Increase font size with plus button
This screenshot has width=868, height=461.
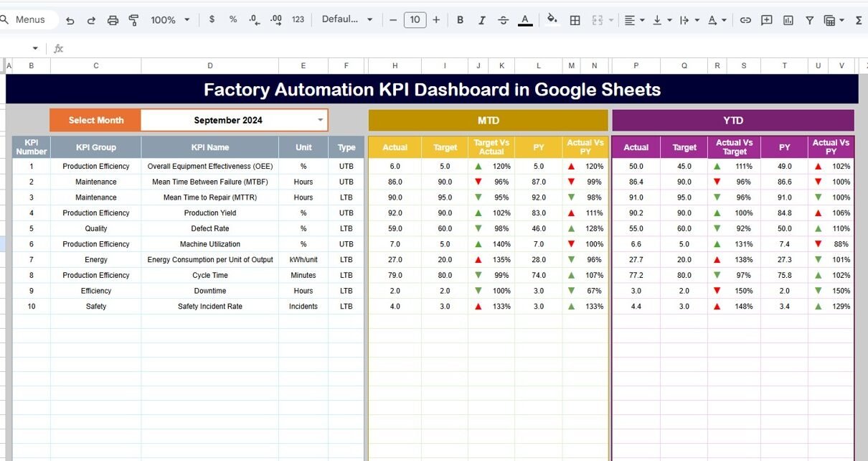coord(436,20)
